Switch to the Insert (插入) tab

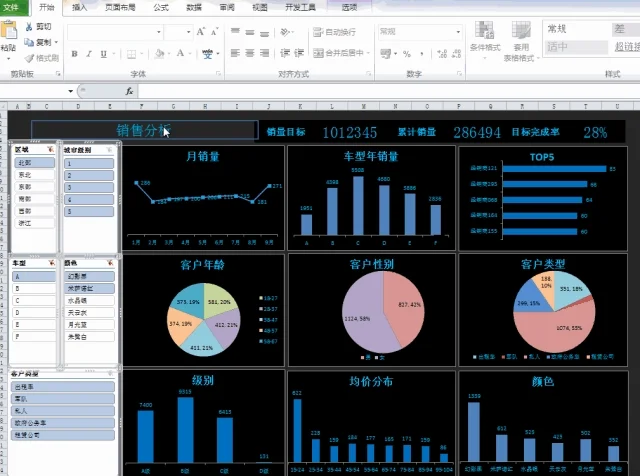click(79, 7)
